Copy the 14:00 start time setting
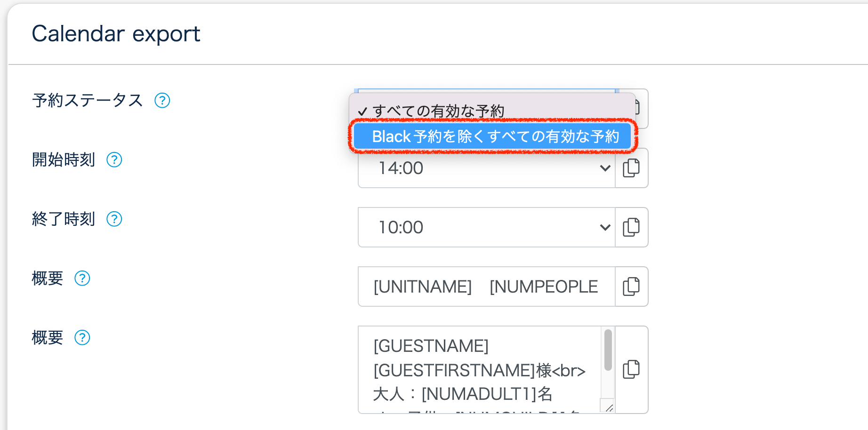 [631, 168]
